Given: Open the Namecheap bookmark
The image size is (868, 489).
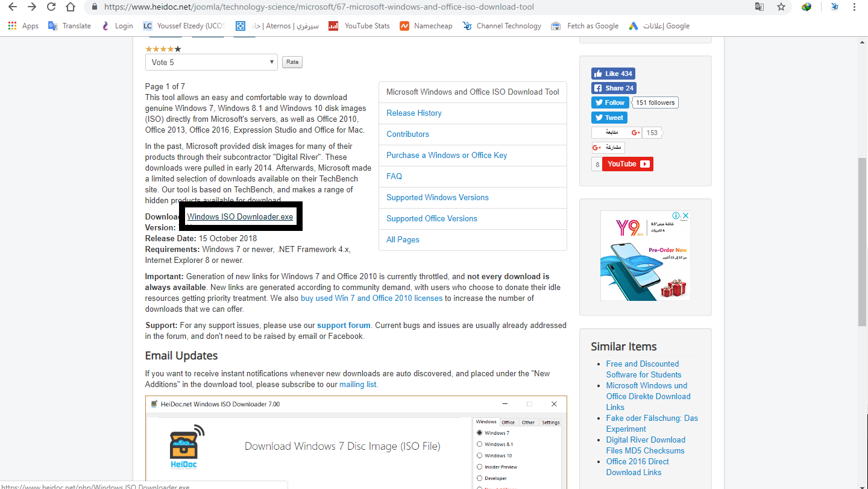Looking at the screenshot, I should pyautogui.click(x=426, y=26).
